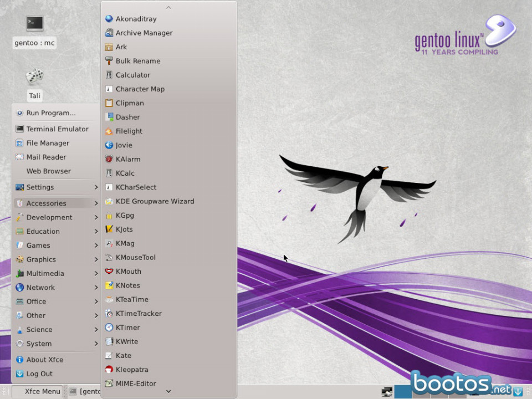This screenshot has height=399, width=532.
Task: Click the Filelight icon
Action: (109, 131)
